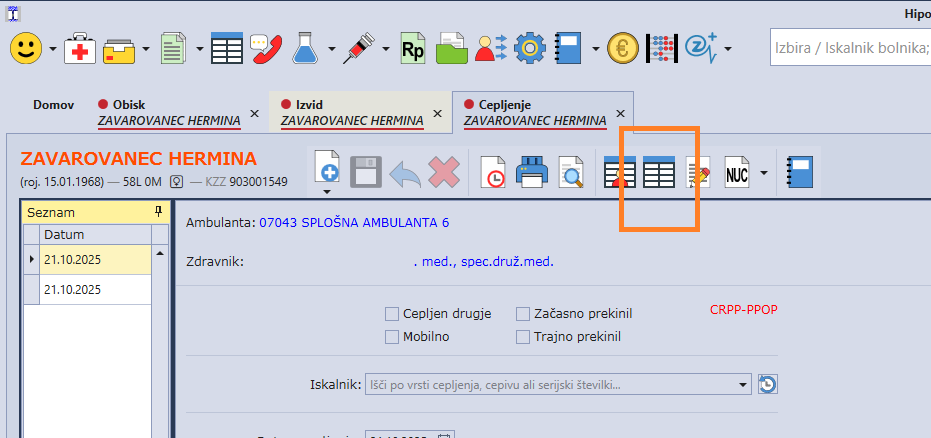Click the printer icon in record toolbar
This screenshot has width=931, height=438.
pos(533,173)
